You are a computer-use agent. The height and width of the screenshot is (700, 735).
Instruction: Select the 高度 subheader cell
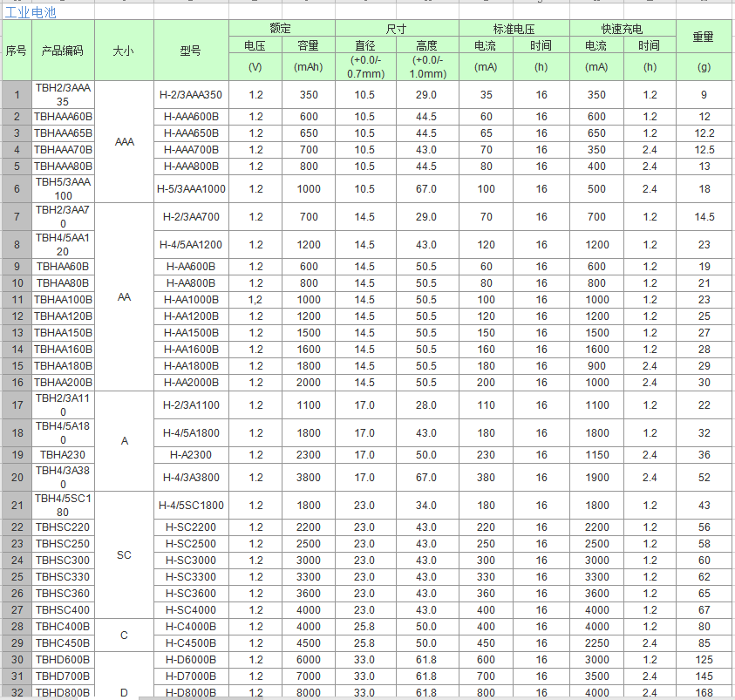[427, 45]
